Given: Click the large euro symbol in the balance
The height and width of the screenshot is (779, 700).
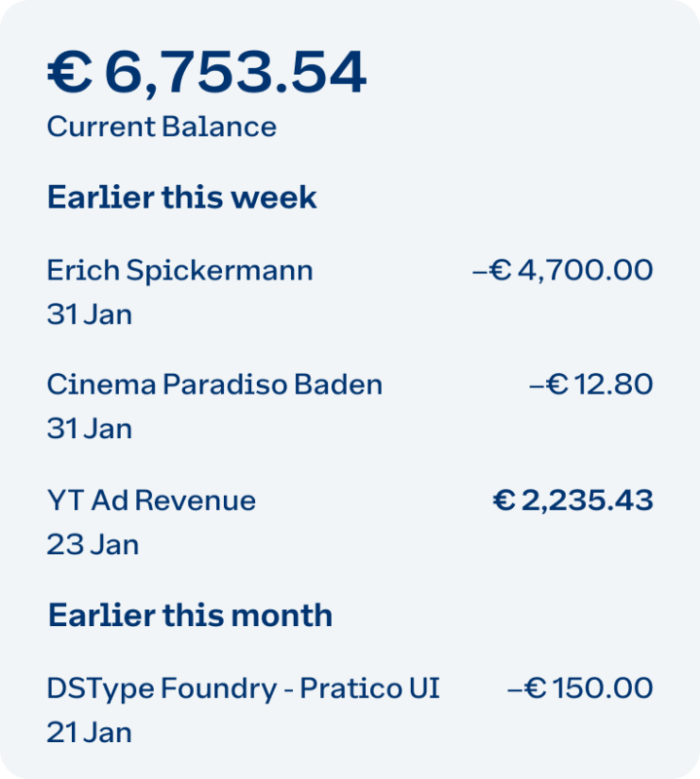Looking at the screenshot, I should pos(69,73).
